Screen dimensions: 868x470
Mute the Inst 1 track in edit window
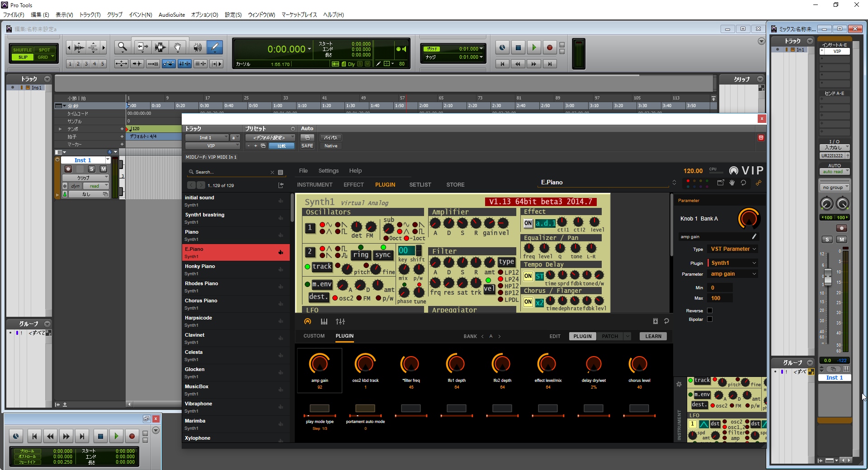tap(104, 169)
